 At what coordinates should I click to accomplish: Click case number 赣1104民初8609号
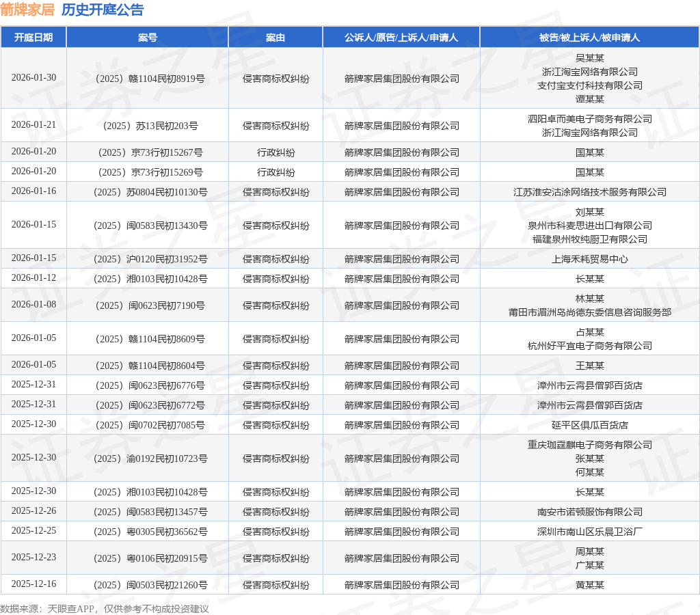pos(150,339)
